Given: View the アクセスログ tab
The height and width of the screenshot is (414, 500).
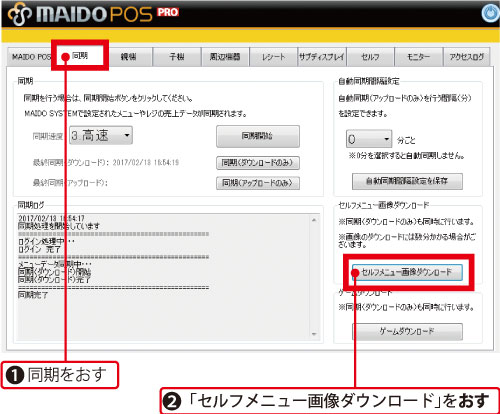Looking at the screenshot, I should click(x=467, y=57).
